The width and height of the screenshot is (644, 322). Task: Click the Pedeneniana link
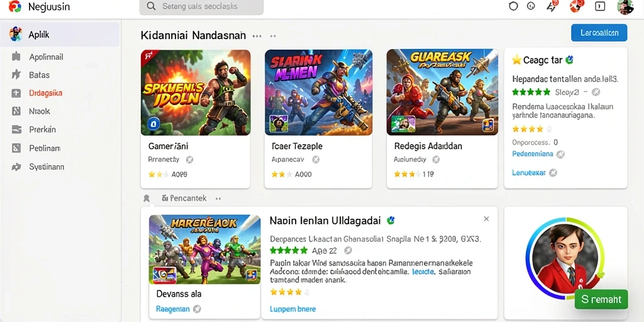tap(533, 154)
